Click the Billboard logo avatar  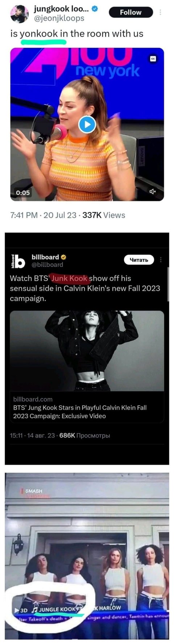(x=17, y=261)
